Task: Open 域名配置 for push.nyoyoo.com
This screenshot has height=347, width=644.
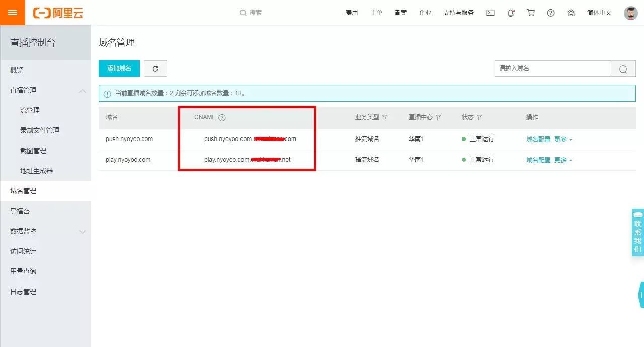Action: pos(538,139)
